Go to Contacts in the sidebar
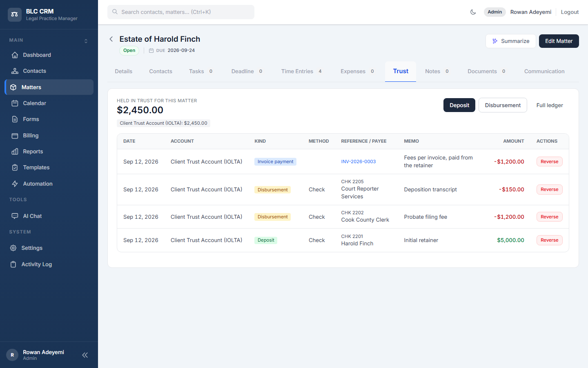588x368 pixels. 49,71
